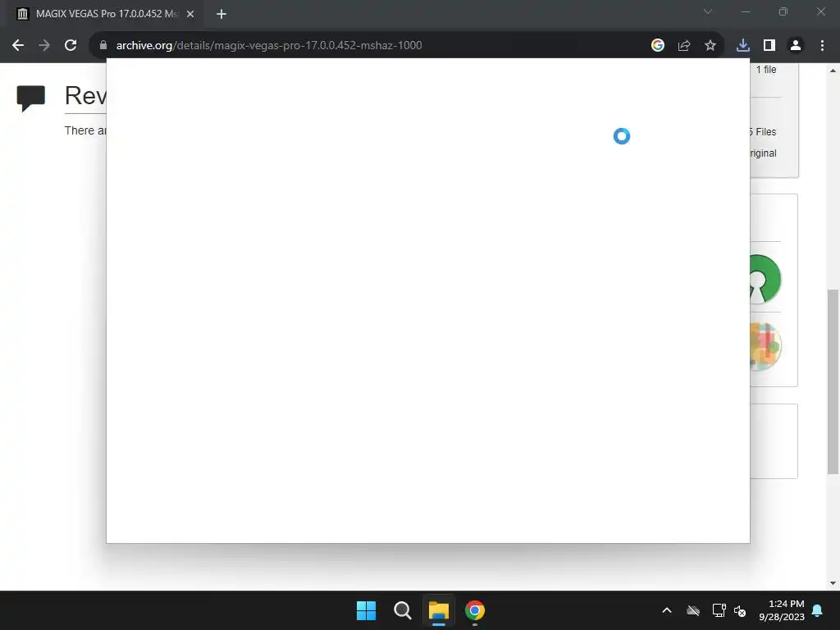View site information via the lock icon
Image resolution: width=840 pixels, height=630 pixels.
point(103,46)
